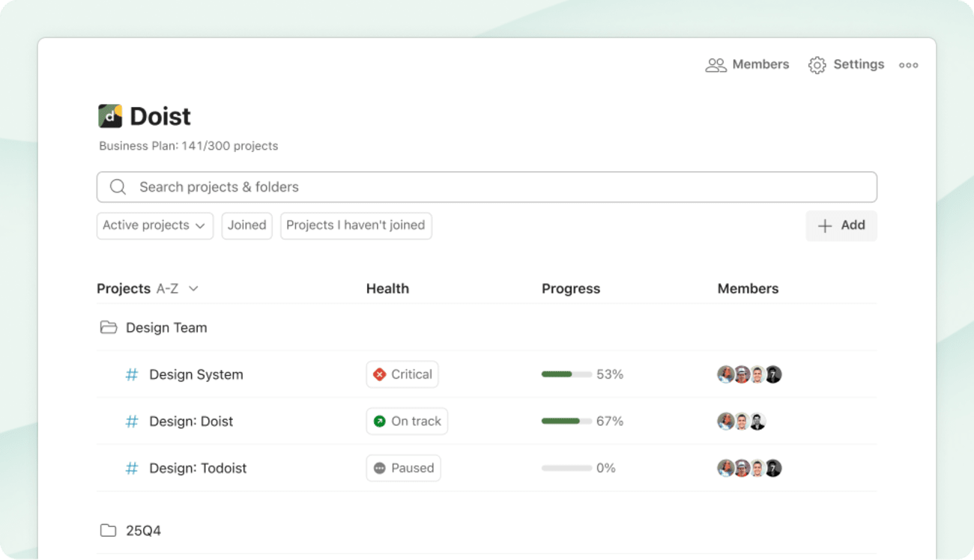The image size is (974, 560).
Task: Toggle the Critical health badge on Design System
Action: click(402, 374)
